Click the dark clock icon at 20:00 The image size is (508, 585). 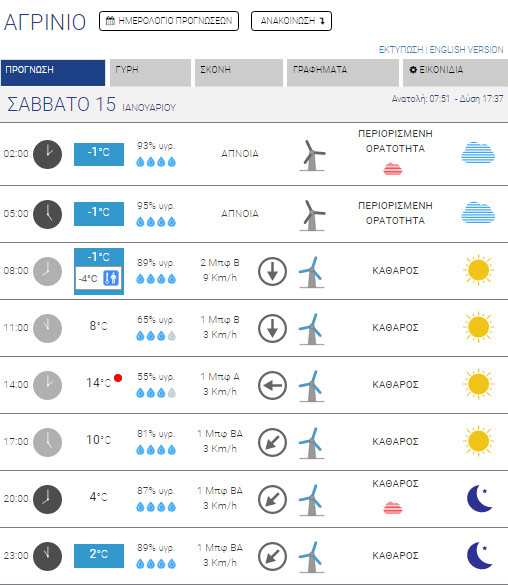tap(47, 499)
